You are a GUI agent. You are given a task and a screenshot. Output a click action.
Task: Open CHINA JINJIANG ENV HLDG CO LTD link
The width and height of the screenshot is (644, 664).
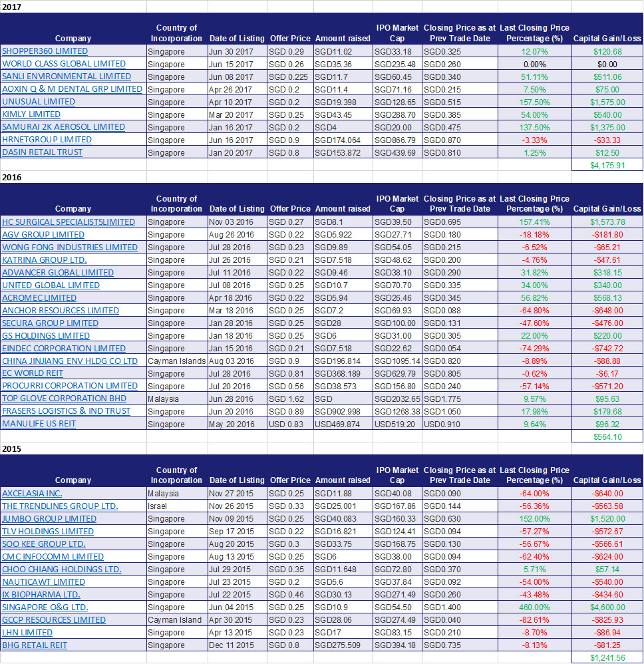(70, 361)
